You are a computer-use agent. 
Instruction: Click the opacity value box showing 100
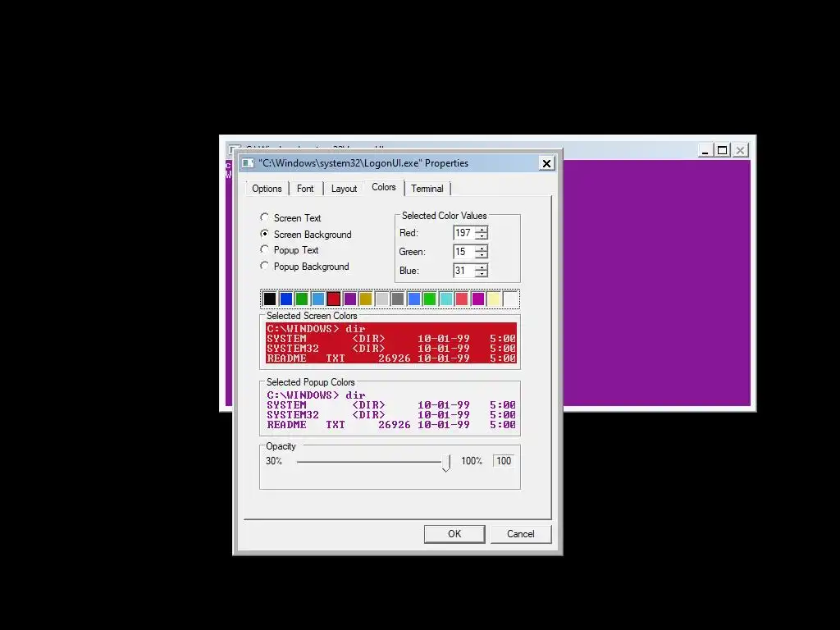tap(504, 461)
